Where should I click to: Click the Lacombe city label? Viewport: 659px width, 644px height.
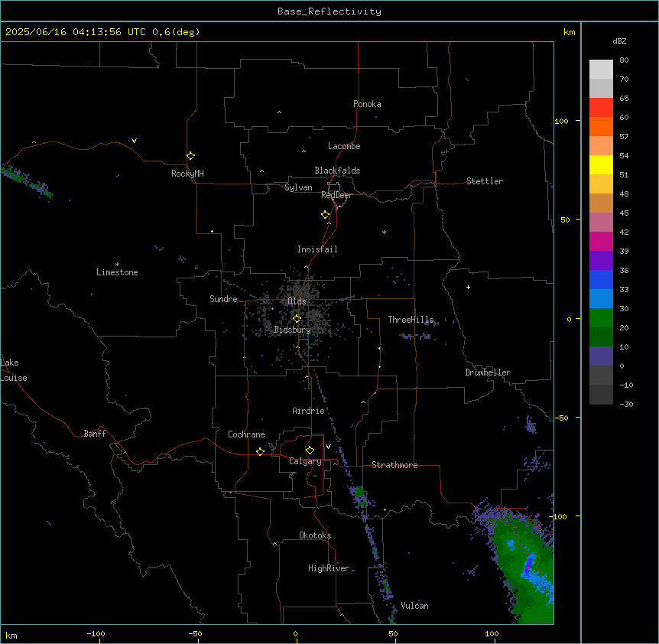point(344,146)
